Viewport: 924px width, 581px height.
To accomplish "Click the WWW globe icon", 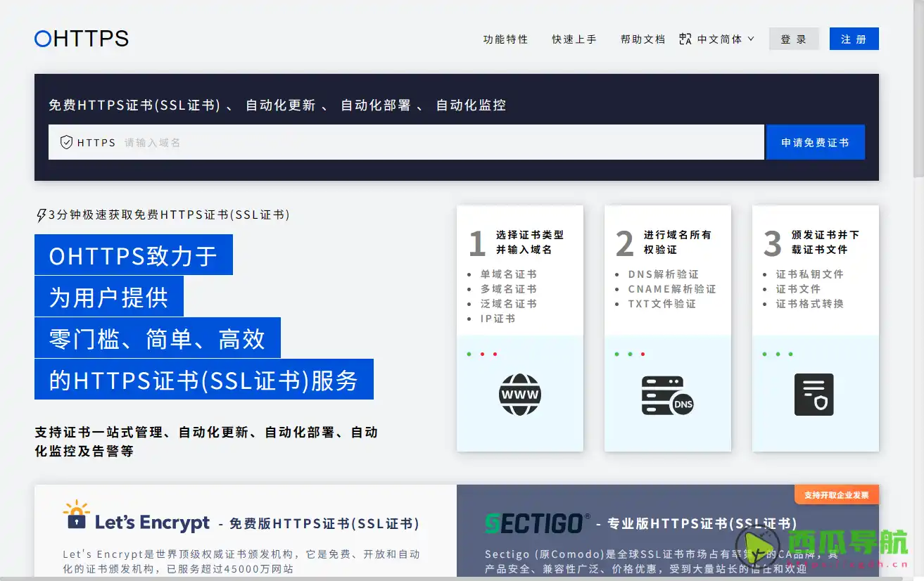I will (519, 395).
